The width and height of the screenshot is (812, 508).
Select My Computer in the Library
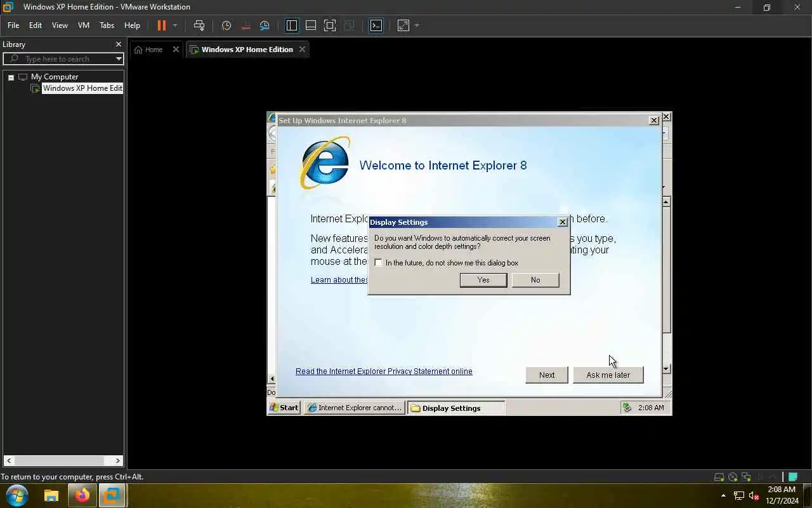(55, 77)
